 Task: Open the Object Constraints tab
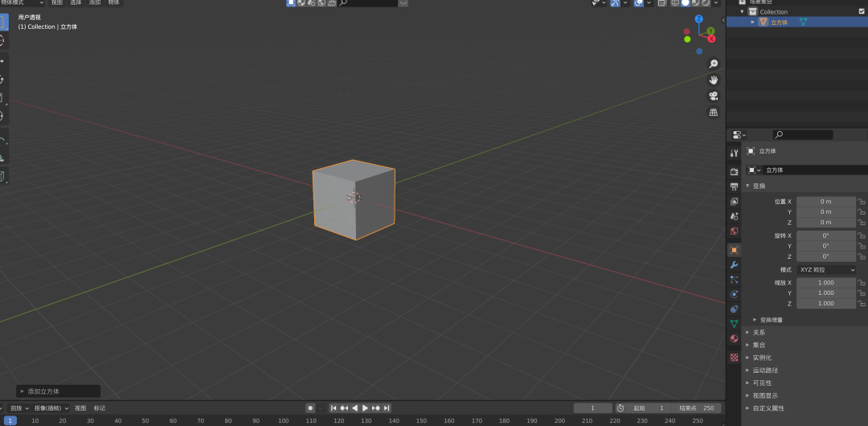tap(734, 309)
